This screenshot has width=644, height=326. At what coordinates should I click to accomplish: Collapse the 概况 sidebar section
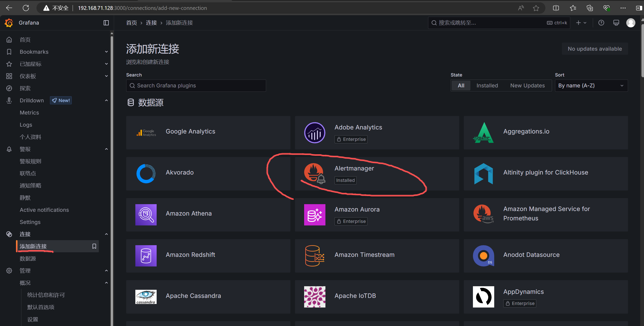(106, 283)
